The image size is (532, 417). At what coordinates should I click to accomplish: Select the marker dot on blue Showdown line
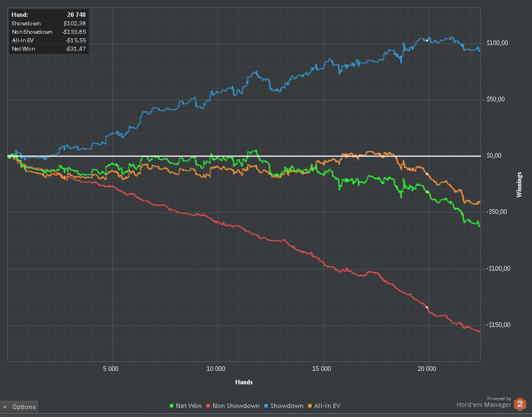(x=427, y=41)
